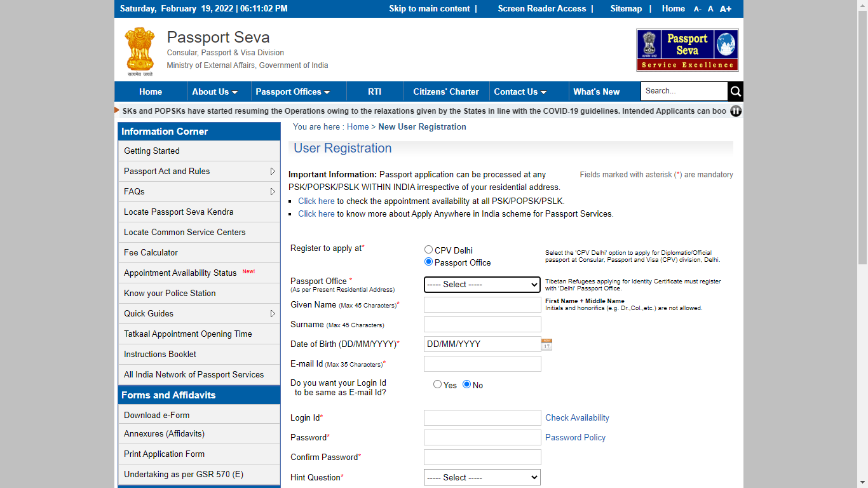Focus the Date of Birth field
Viewport: 868px width, 488px height.
click(x=482, y=344)
